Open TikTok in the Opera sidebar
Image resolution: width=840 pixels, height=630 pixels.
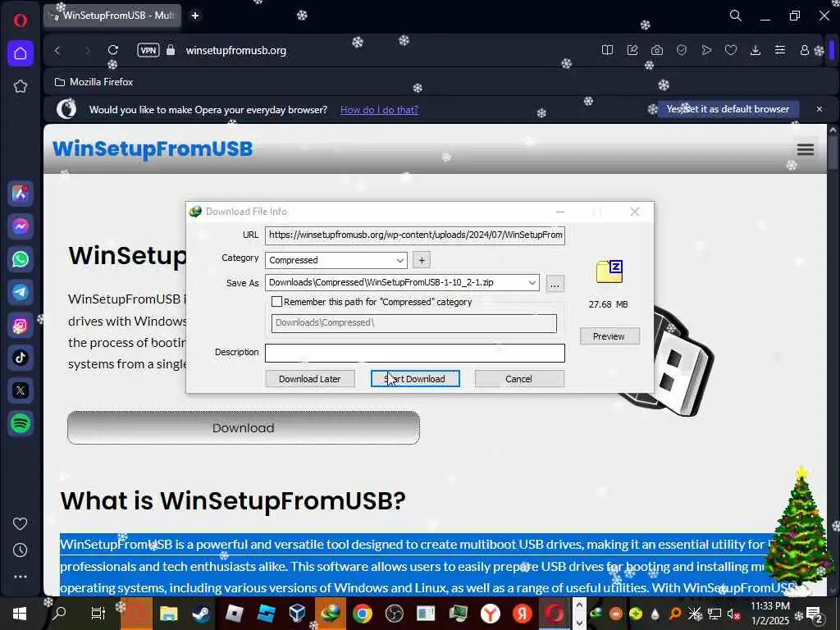coord(21,358)
